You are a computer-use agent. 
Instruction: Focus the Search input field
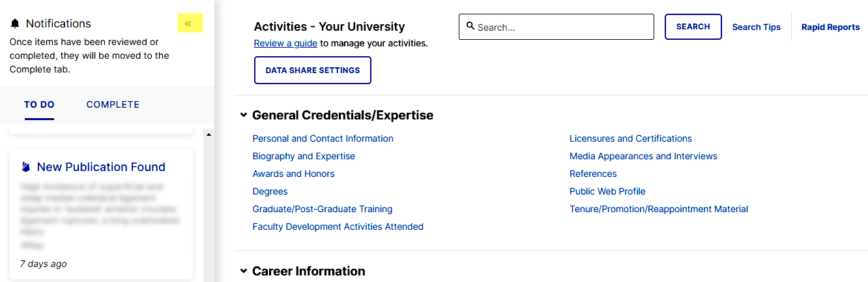pyautogui.click(x=557, y=27)
